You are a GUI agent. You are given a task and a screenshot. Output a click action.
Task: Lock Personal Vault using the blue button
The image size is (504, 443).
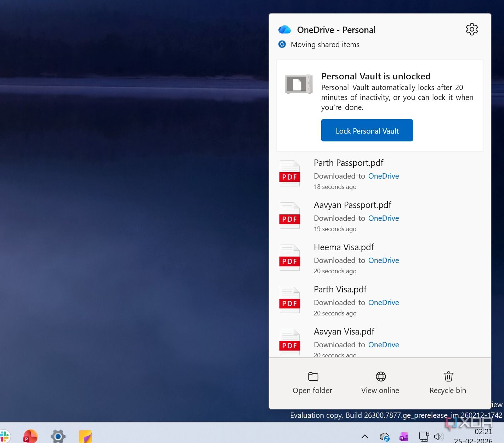click(x=367, y=130)
